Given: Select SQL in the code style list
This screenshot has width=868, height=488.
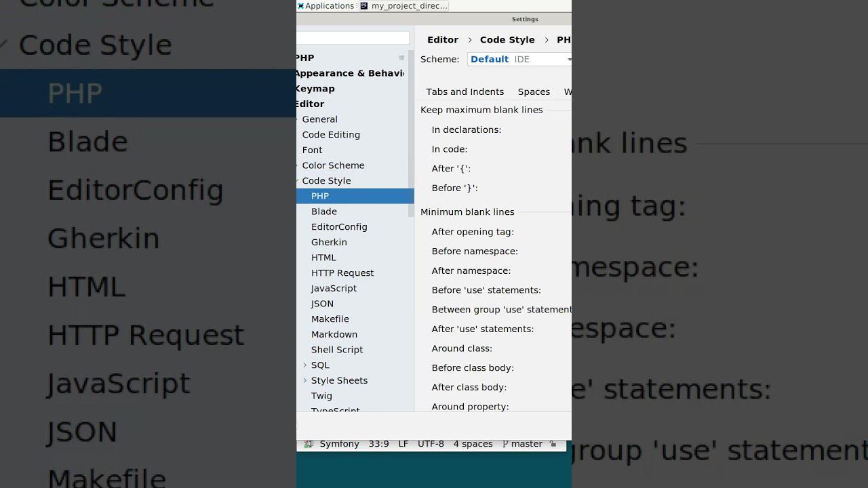Looking at the screenshot, I should [x=320, y=365].
